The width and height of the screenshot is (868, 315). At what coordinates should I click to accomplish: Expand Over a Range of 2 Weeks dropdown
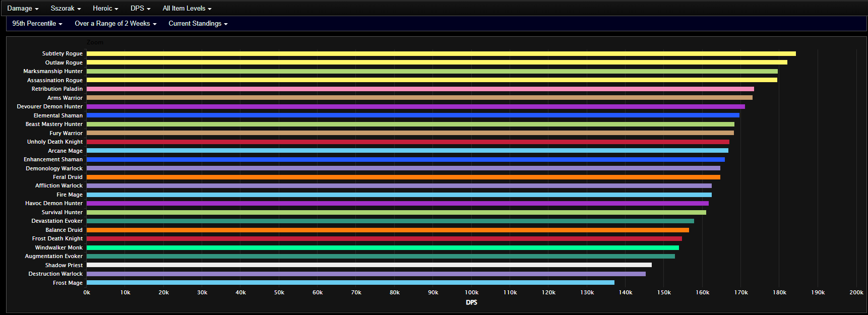pos(115,23)
